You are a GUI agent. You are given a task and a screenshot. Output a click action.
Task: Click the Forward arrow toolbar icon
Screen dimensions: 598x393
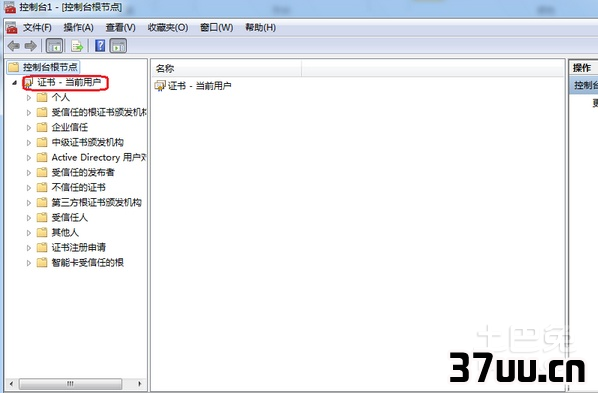click(x=31, y=46)
